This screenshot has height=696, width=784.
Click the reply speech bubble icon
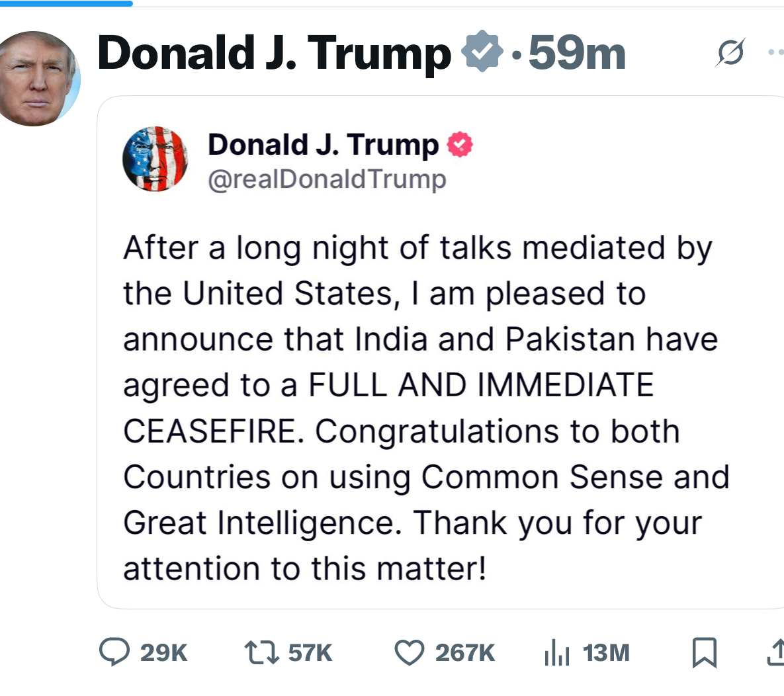tap(114, 652)
